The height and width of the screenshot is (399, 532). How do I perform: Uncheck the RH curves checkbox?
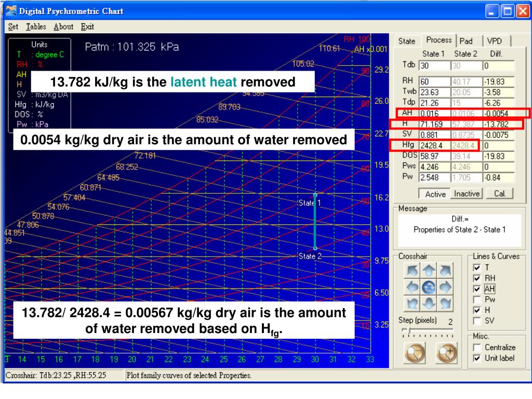tap(477, 278)
